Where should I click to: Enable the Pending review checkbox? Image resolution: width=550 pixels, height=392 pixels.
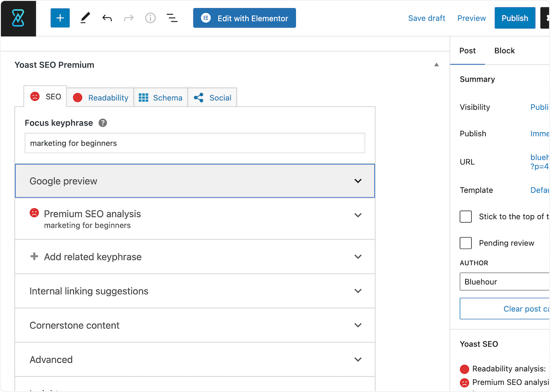click(x=466, y=243)
